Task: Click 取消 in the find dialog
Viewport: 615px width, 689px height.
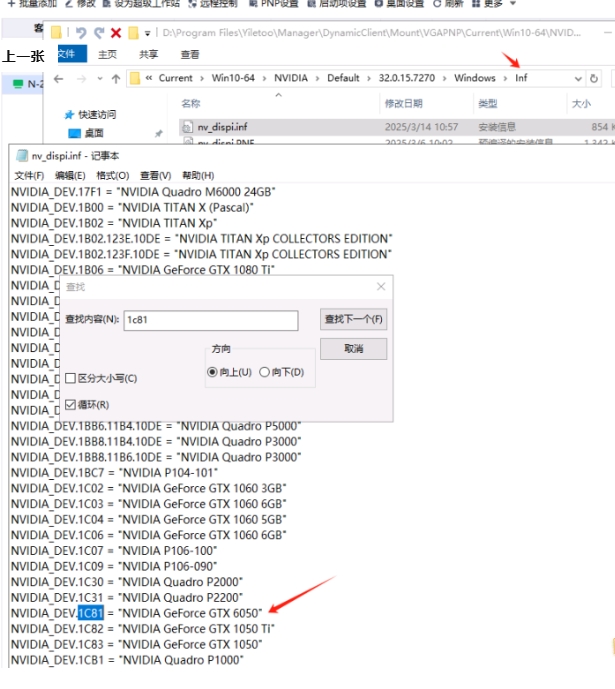Action: (353, 349)
